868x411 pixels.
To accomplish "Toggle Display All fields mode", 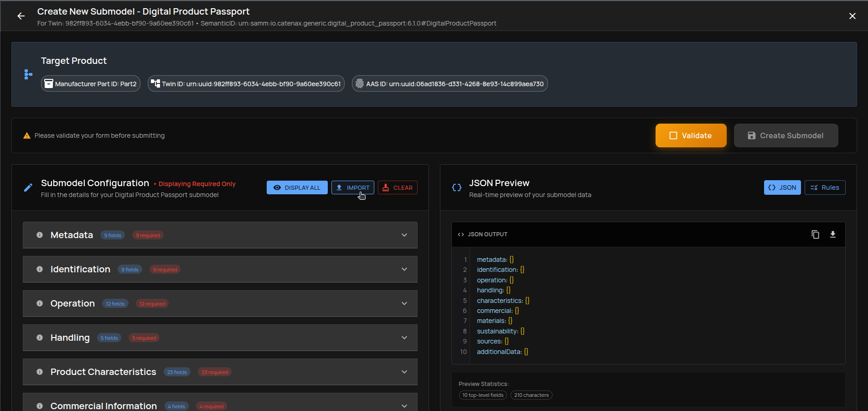I will [297, 187].
